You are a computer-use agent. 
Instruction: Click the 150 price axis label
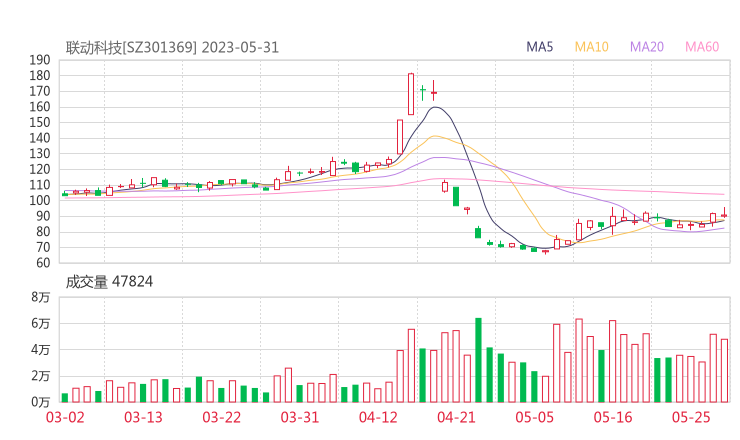(x=40, y=122)
